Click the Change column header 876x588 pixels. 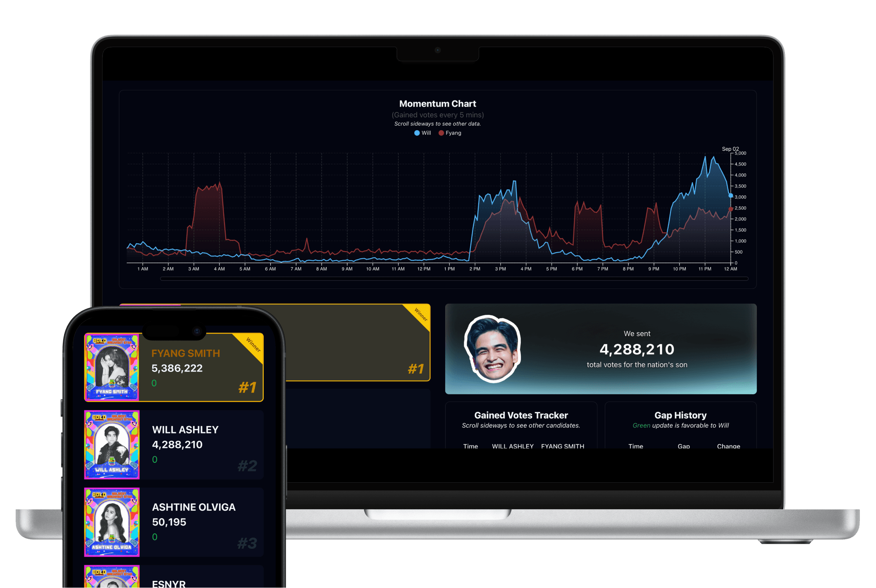coord(728,446)
